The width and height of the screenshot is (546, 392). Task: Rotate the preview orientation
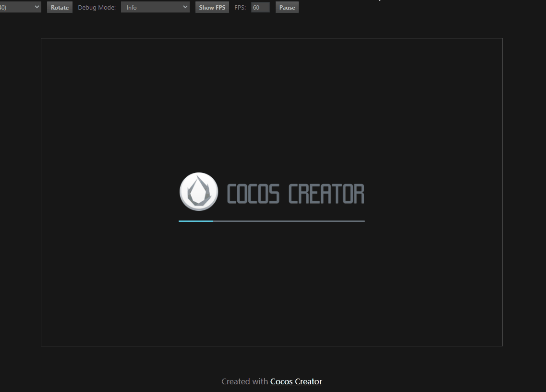[x=60, y=8]
